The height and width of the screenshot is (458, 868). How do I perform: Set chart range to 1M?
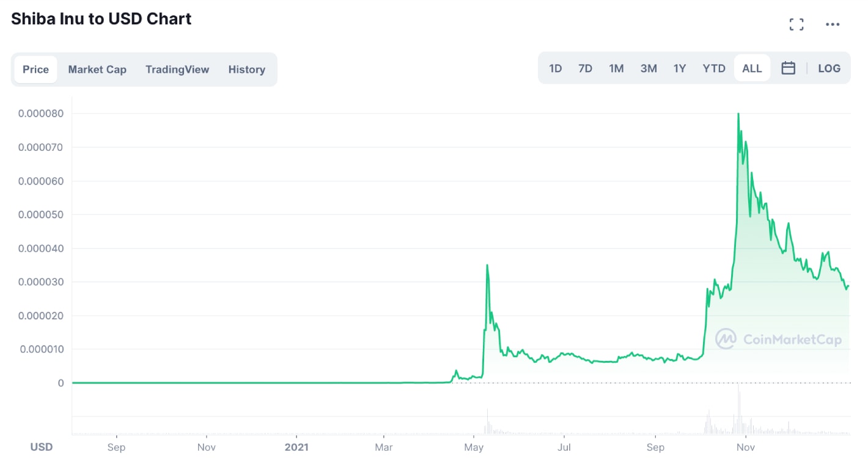[x=616, y=68]
